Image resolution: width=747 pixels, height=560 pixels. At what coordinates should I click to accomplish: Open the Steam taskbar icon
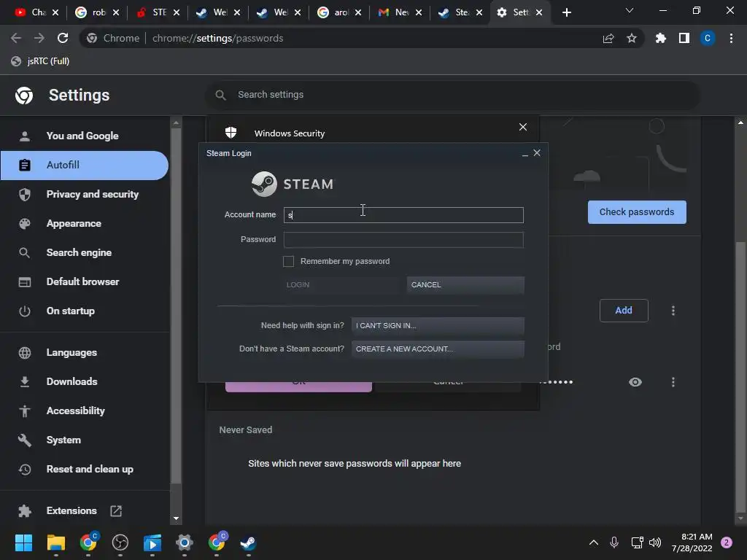tap(248, 542)
